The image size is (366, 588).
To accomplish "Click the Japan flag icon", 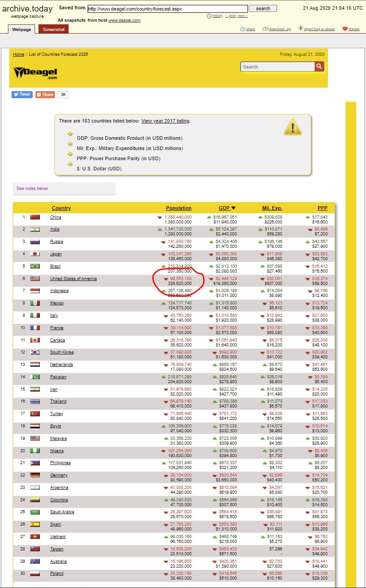I will tap(35, 254).
